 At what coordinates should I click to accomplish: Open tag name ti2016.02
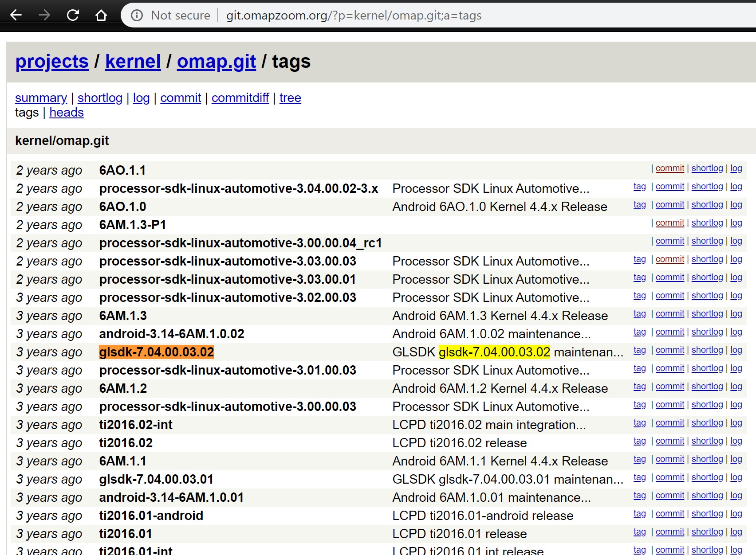tap(126, 443)
